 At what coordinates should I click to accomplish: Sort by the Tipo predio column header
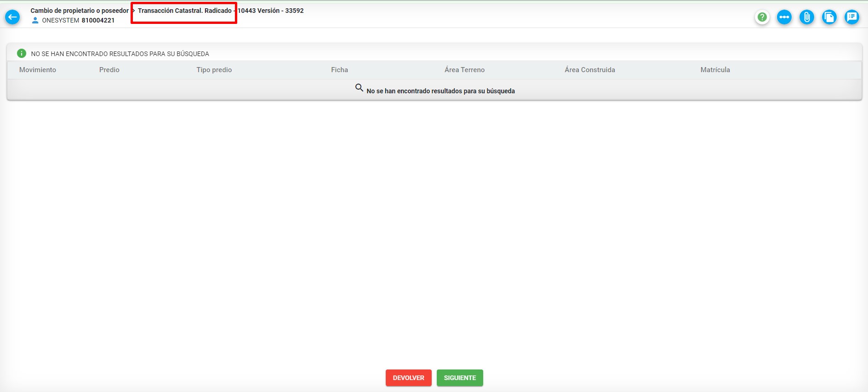[x=214, y=70]
